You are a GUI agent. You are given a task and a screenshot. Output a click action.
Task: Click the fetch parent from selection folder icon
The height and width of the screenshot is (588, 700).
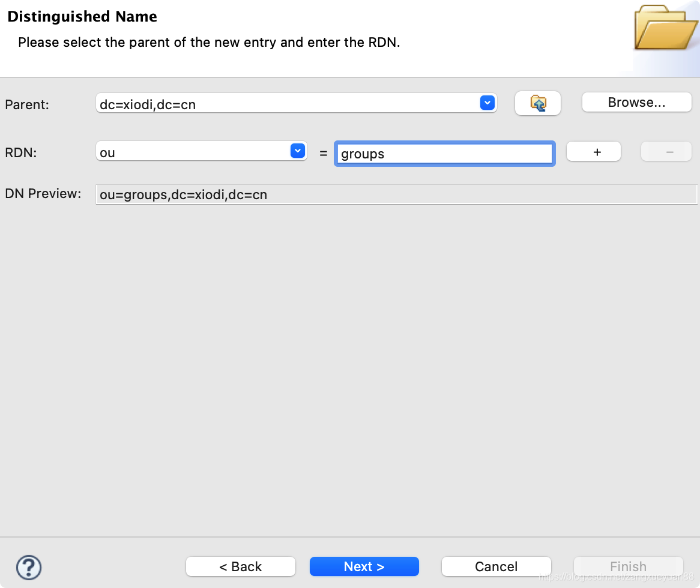point(537,103)
